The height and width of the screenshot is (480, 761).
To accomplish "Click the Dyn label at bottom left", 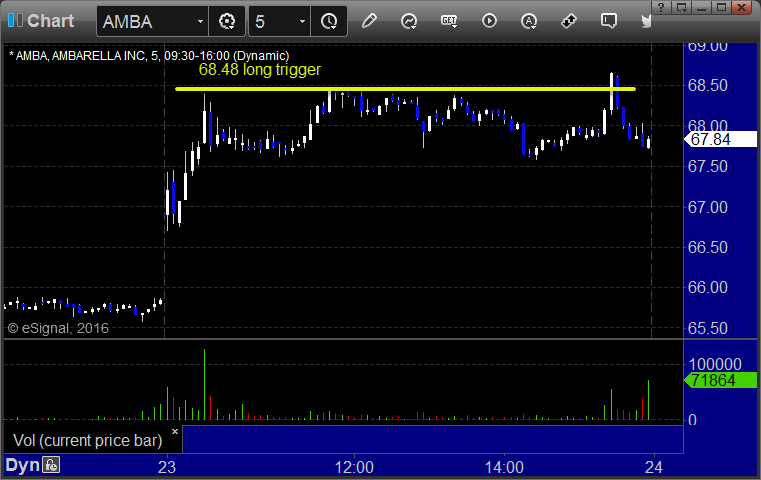I will tap(22, 465).
